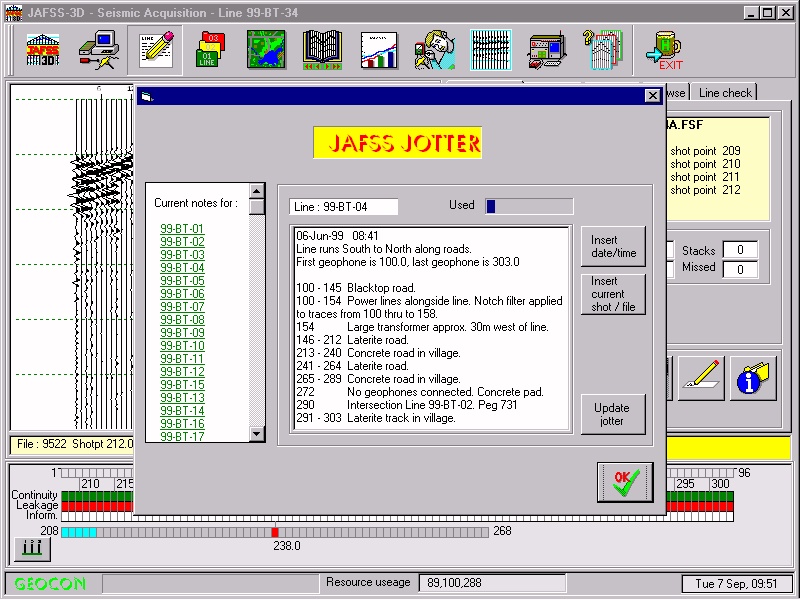Click the GEOCON logo in status bar
This screenshot has width=800, height=600.
click(x=50, y=583)
